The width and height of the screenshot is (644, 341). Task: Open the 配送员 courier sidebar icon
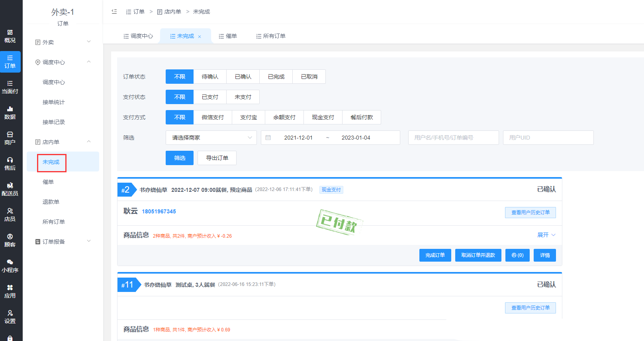point(10,189)
